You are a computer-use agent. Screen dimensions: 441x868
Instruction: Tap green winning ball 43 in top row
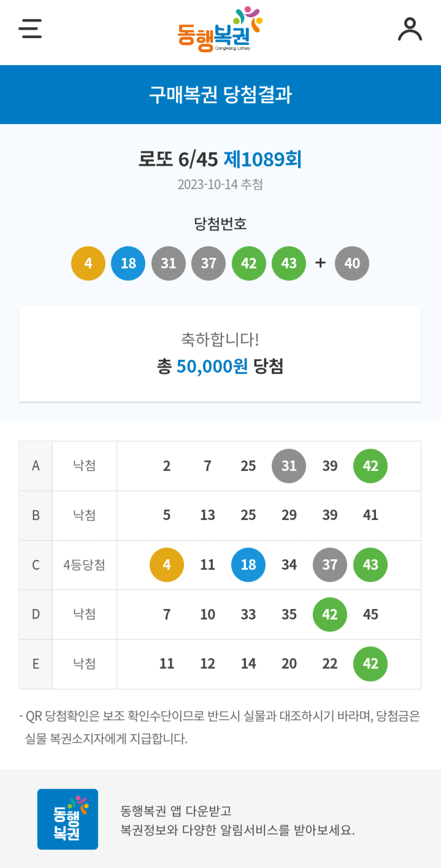pyautogui.click(x=289, y=263)
